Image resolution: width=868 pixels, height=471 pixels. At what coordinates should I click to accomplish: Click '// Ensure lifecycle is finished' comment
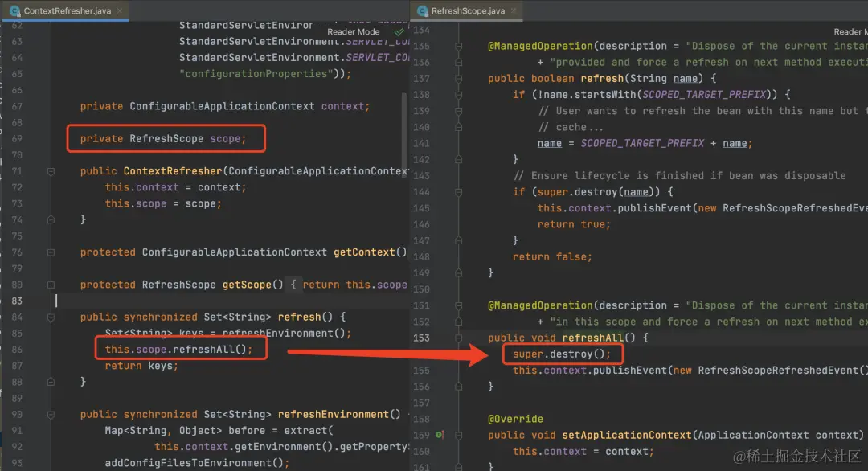(679, 175)
